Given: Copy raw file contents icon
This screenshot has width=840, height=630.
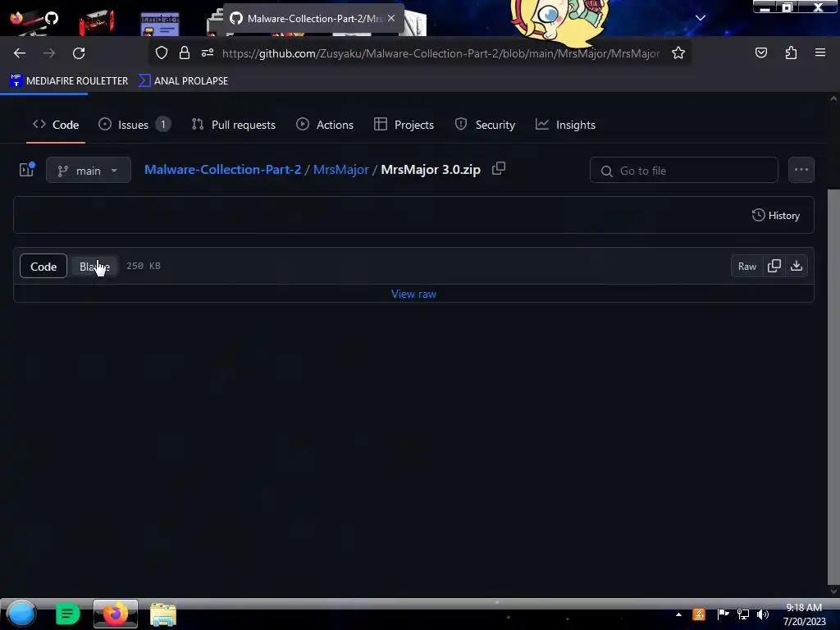Looking at the screenshot, I should tap(774, 267).
